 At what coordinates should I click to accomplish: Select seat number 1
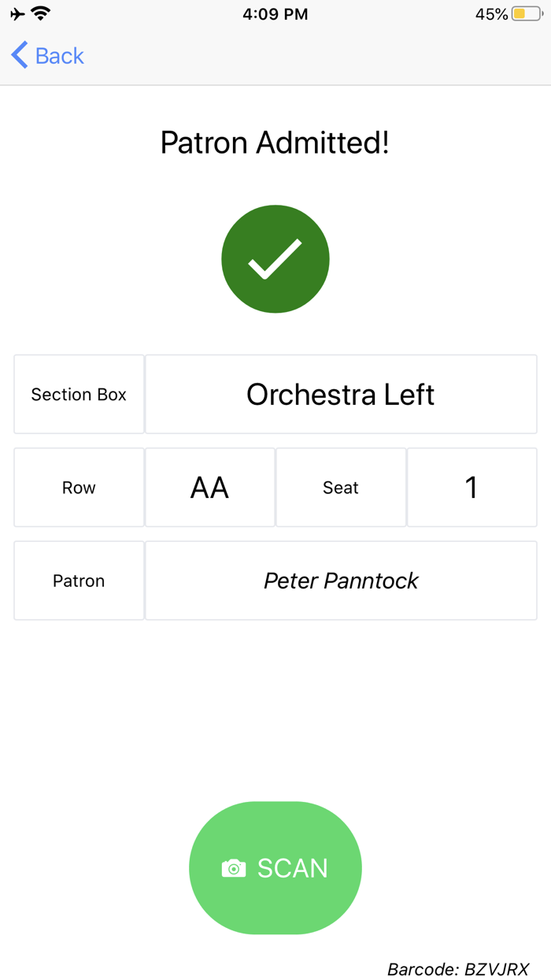click(x=471, y=487)
